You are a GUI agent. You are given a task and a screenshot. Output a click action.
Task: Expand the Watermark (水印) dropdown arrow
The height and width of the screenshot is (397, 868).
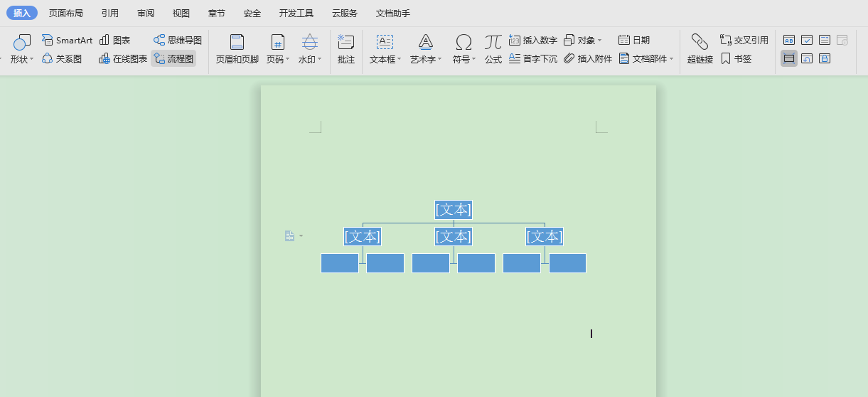(319, 59)
